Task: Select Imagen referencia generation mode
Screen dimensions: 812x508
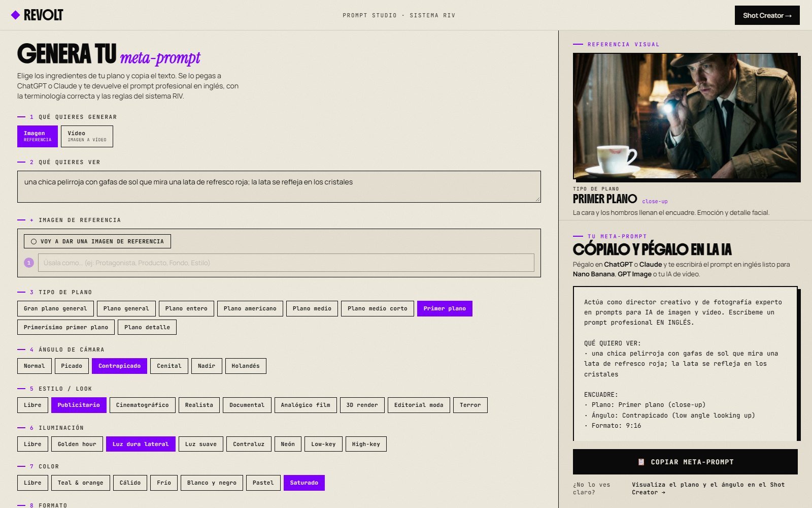Action: click(x=38, y=136)
